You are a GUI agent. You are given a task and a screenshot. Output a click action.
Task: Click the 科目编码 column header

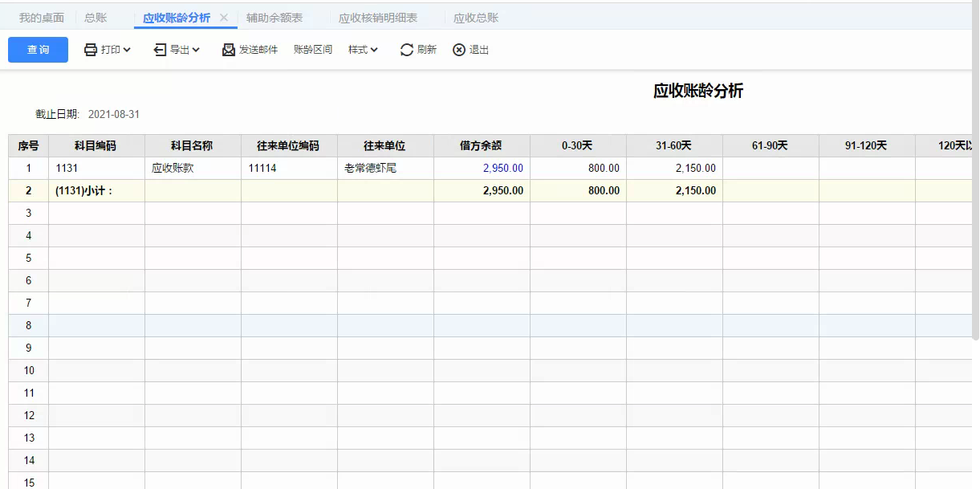[96, 145]
